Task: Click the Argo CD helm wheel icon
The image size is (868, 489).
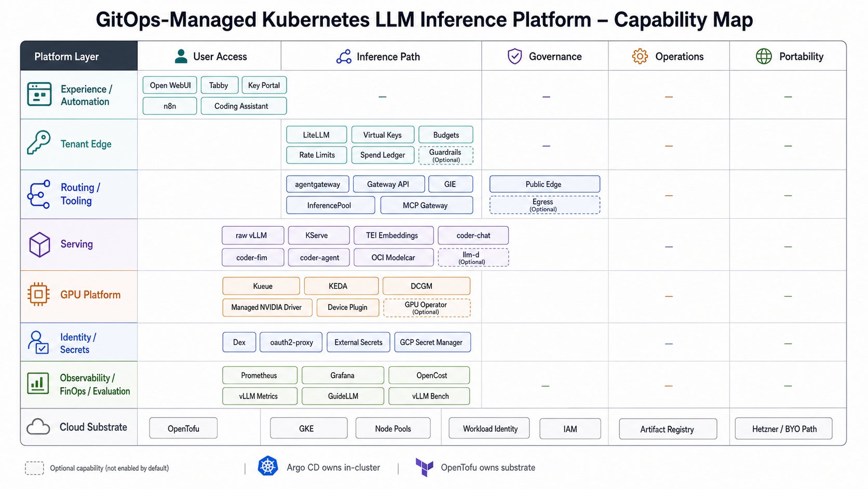Action: point(268,466)
